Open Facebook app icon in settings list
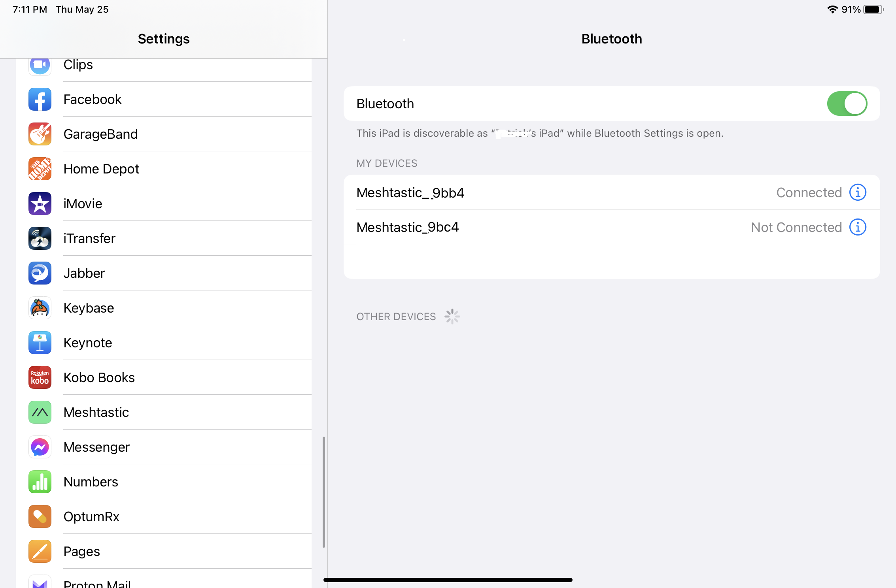The width and height of the screenshot is (896, 588). point(40,99)
